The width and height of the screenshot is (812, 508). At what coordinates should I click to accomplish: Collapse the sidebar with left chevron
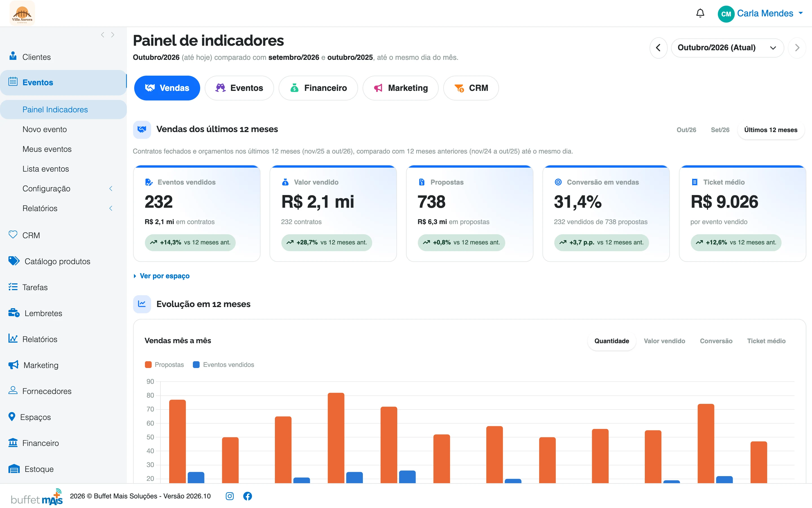coord(103,35)
